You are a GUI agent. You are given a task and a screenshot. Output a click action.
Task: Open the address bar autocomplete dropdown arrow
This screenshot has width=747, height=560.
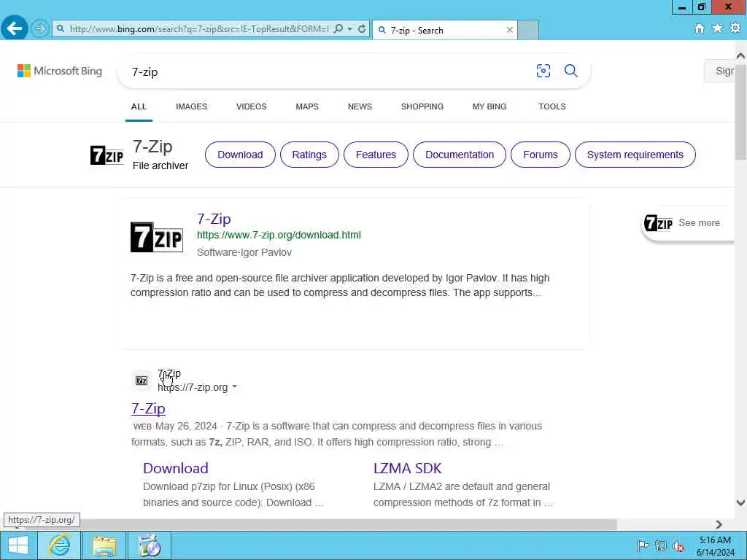tap(350, 29)
